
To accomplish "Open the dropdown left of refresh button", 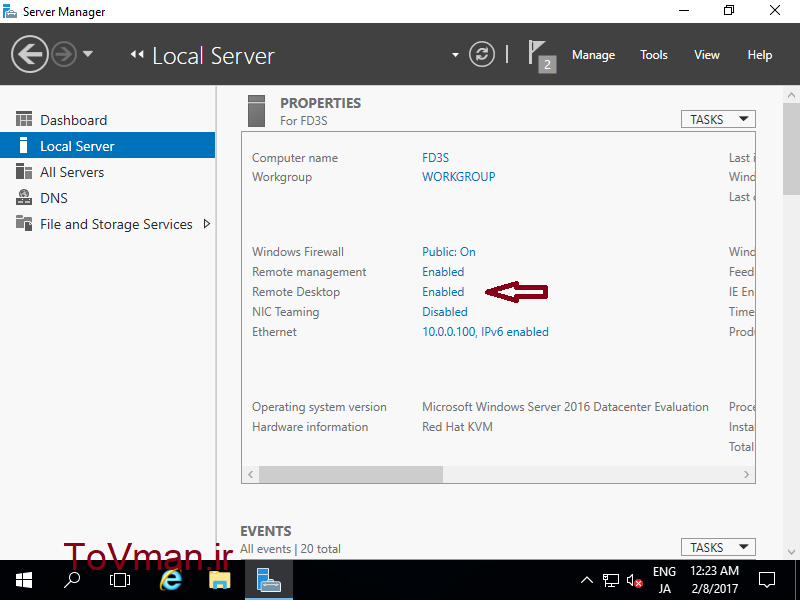I will [455, 55].
